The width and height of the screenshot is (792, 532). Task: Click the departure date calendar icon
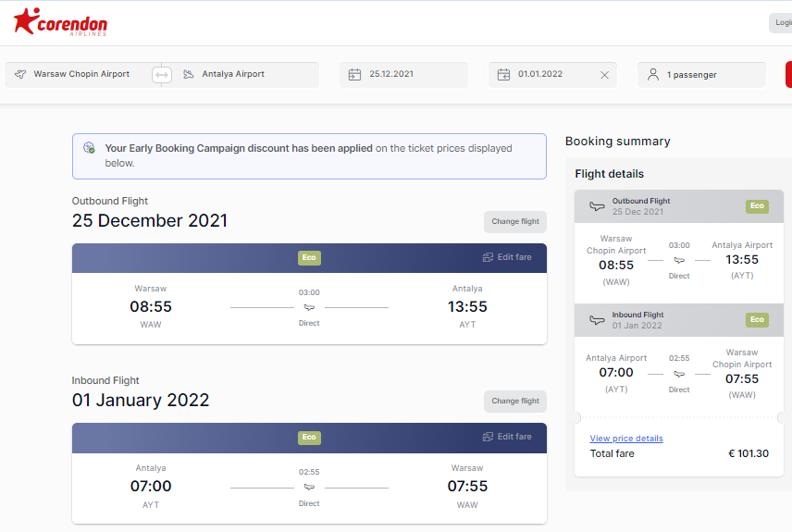point(354,75)
